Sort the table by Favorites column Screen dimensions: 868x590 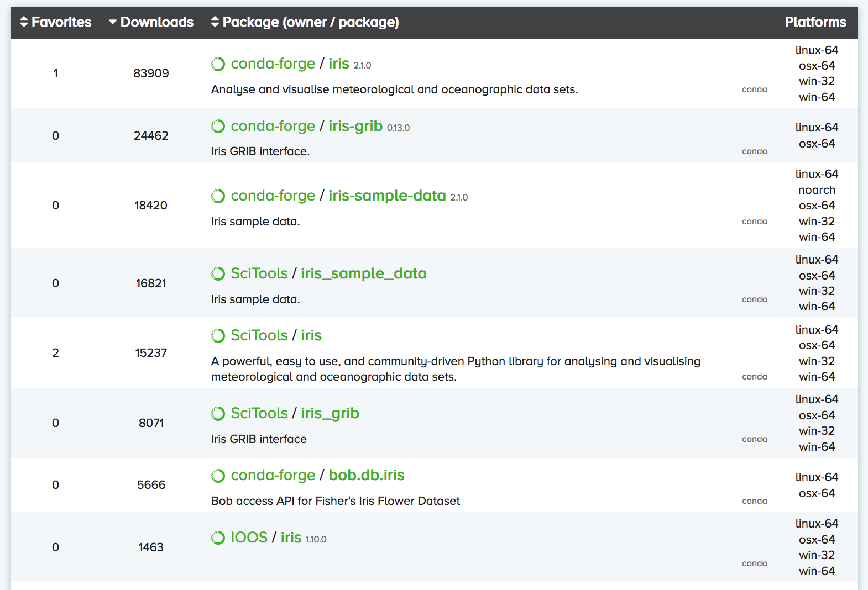click(x=55, y=22)
